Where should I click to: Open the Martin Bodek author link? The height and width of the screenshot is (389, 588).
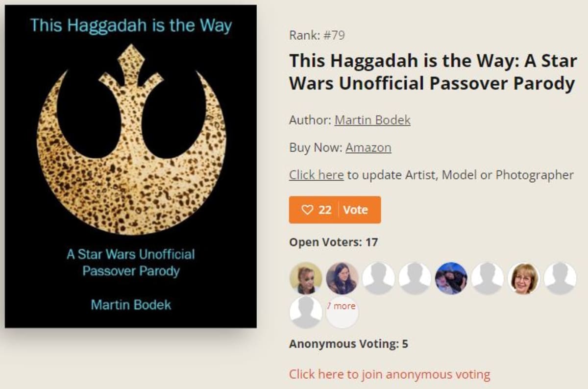(x=372, y=120)
